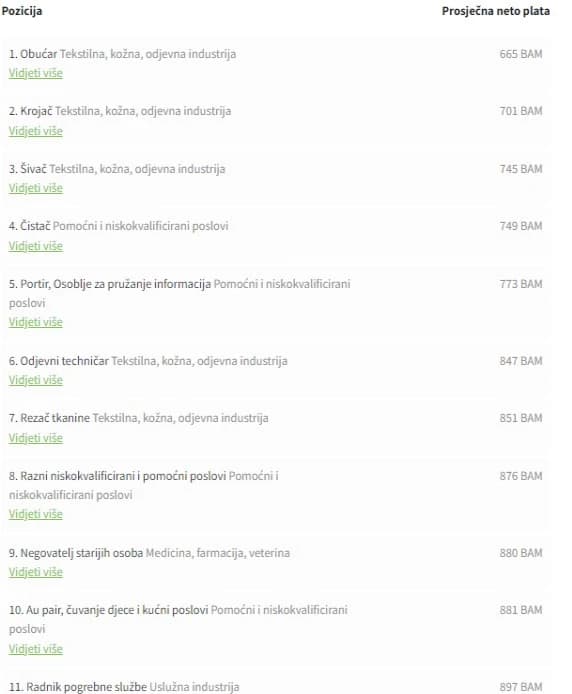
Task: Click the Prosječna neto plata header
Action: click(496, 11)
